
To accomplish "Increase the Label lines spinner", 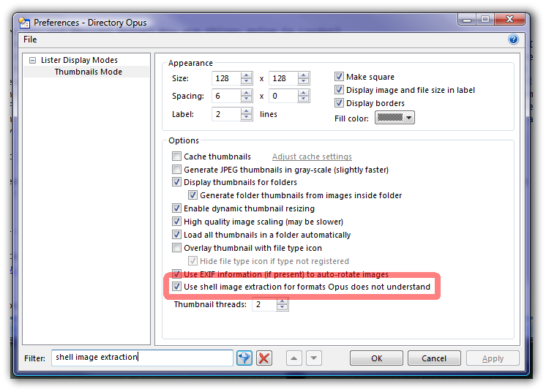I will pos(247,110).
